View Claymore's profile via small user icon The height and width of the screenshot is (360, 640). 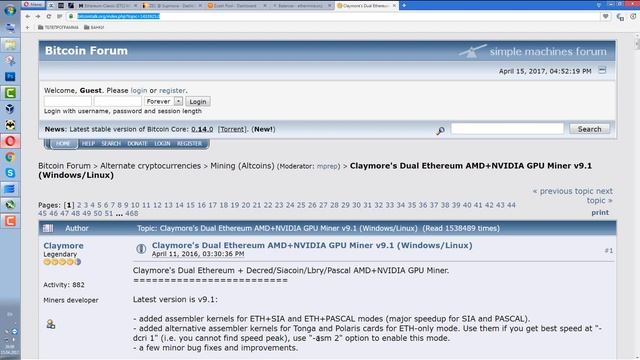pyautogui.click(x=51, y=324)
